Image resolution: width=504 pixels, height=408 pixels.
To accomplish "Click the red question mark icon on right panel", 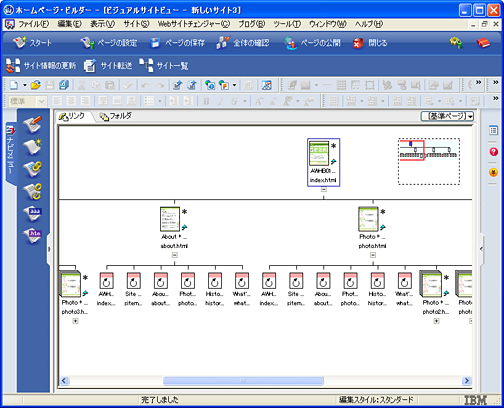I will pos(493,152).
